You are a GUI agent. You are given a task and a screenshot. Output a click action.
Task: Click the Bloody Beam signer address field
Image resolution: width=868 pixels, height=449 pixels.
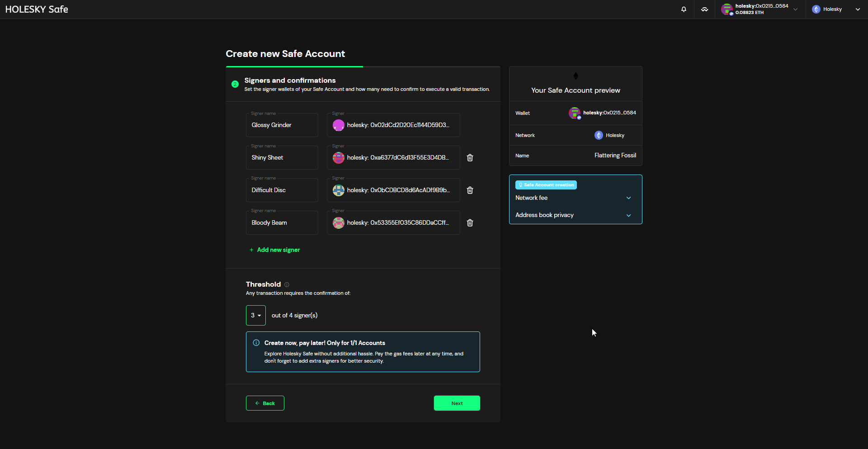click(x=398, y=223)
